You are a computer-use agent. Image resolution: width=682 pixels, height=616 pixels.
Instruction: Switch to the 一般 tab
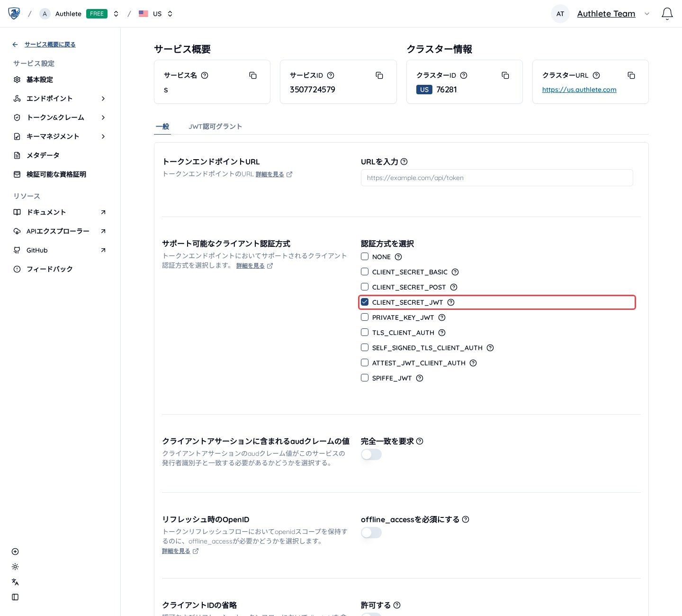[162, 127]
